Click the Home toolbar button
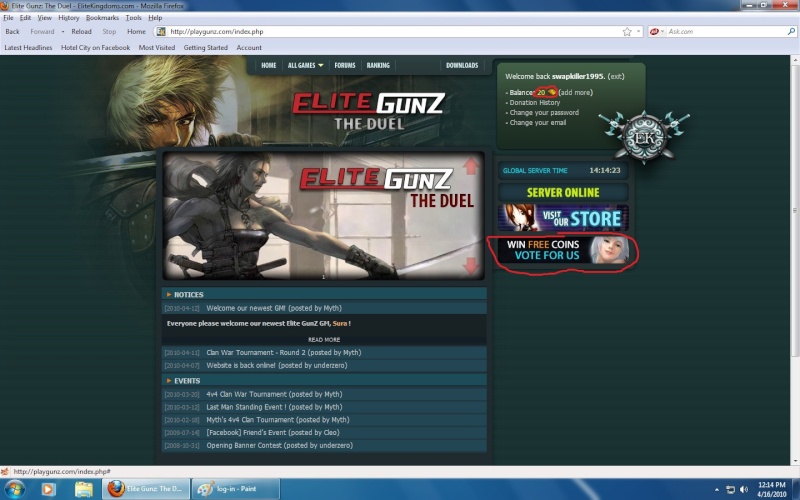Viewport: 800px width, 500px height. (x=136, y=32)
